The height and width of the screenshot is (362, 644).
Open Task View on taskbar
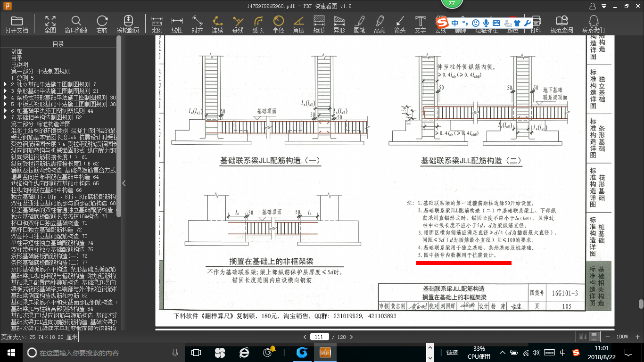coord(196,352)
